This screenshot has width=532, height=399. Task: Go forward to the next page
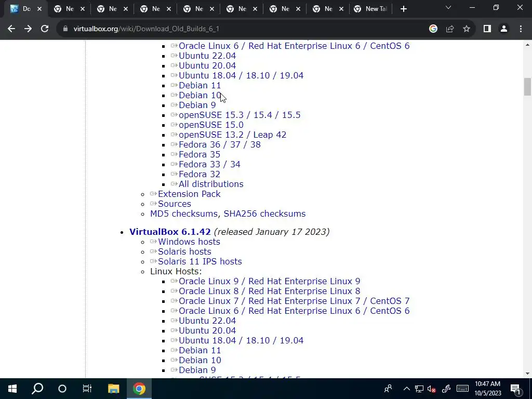28,29
